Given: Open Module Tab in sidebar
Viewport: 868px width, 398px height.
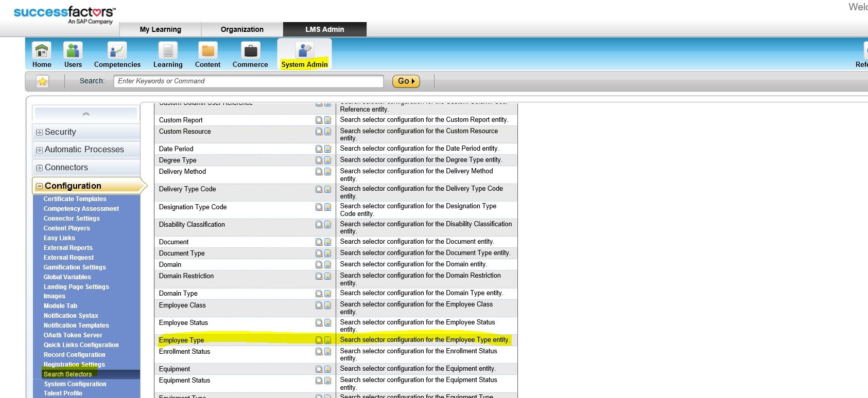Looking at the screenshot, I should click(x=60, y=306).
